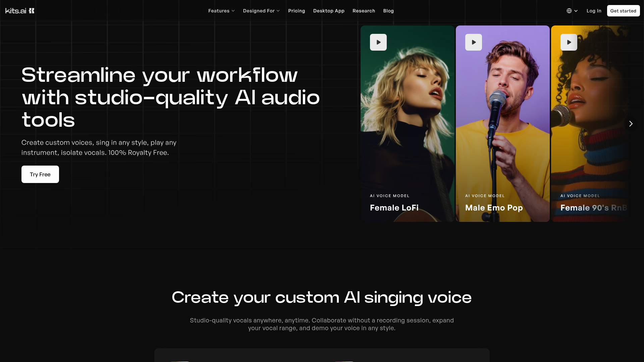This screenshot has height=362, width=644.
Task: Open the Research section
Action: (x=364, y=10)
